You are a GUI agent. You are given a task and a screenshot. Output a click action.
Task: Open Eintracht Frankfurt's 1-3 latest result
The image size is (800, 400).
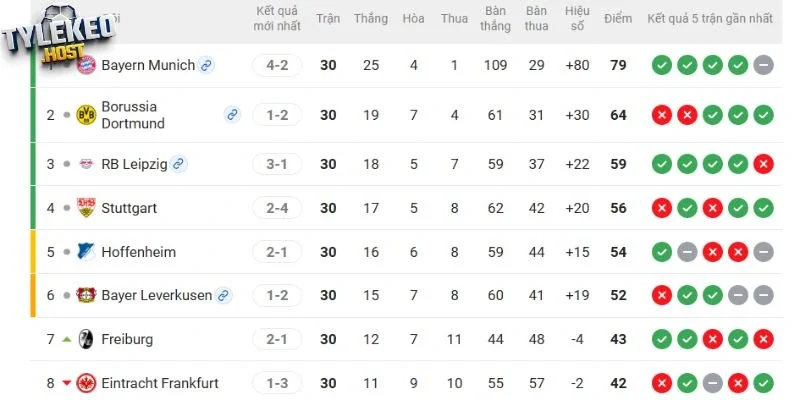pos(277,383)
